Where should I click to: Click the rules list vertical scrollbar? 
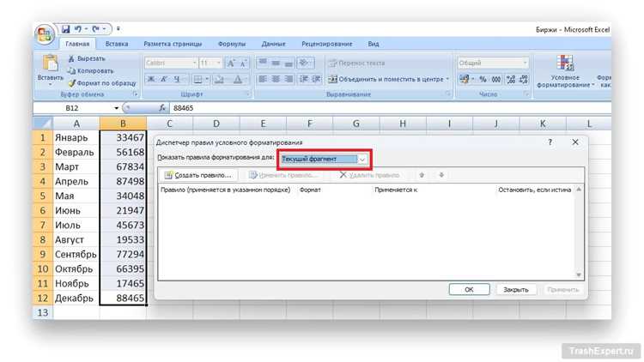click(x=579, y=232)
